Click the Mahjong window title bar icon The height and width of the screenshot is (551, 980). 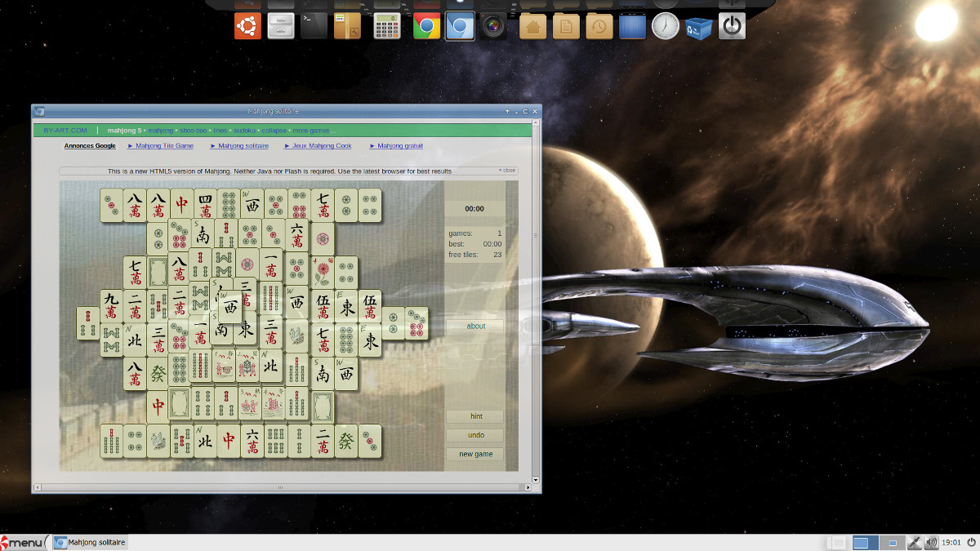pos(39,111)
